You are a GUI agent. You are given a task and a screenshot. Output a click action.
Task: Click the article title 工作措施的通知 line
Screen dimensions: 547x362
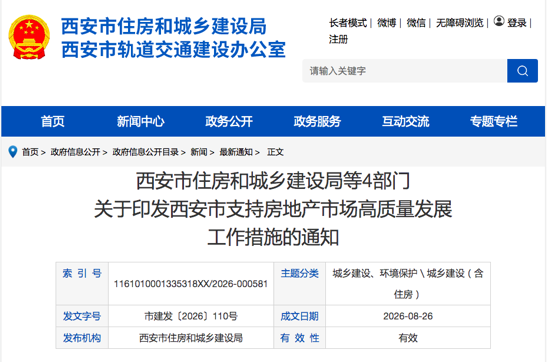pyautogui.click(x=273, y=237)
